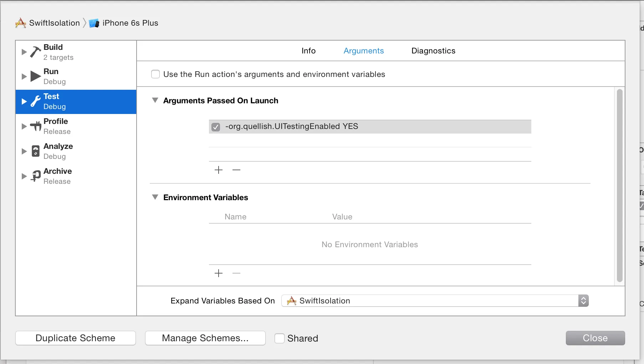Screen dimensions: 644x364
Task: Click the Archive action icon
Action: point(35,176)
